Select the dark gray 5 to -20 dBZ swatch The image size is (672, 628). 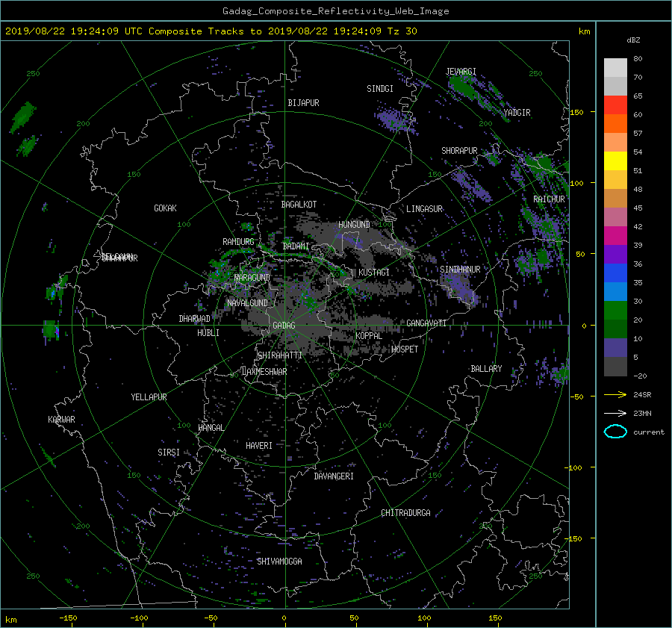(615, 366)
